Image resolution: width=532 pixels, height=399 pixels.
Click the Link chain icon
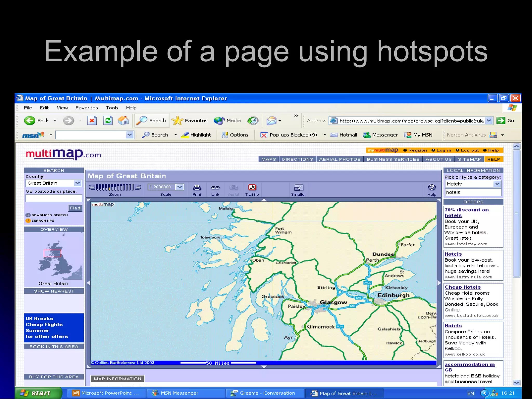point(215,188)
